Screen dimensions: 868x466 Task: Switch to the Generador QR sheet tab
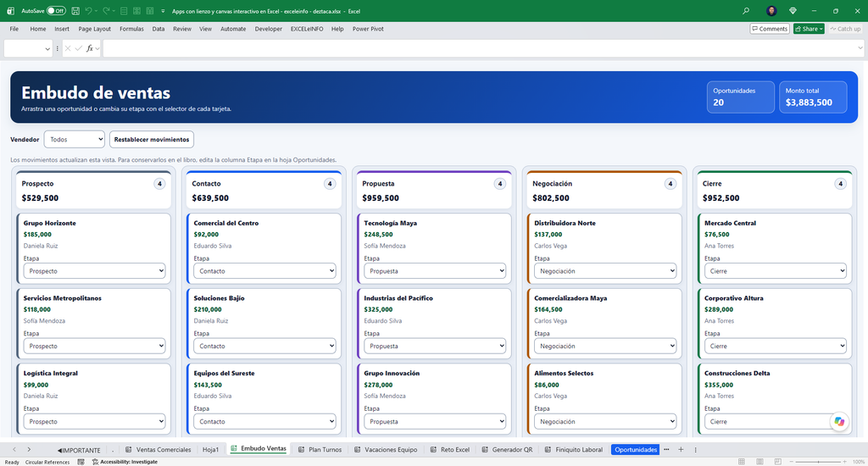(x=507, y=449)
